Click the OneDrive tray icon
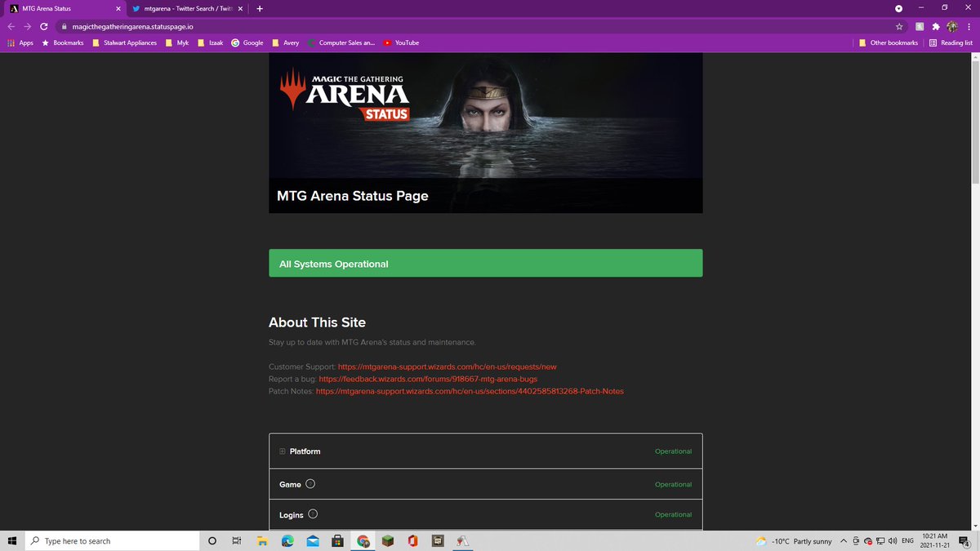 coord(867,541)
